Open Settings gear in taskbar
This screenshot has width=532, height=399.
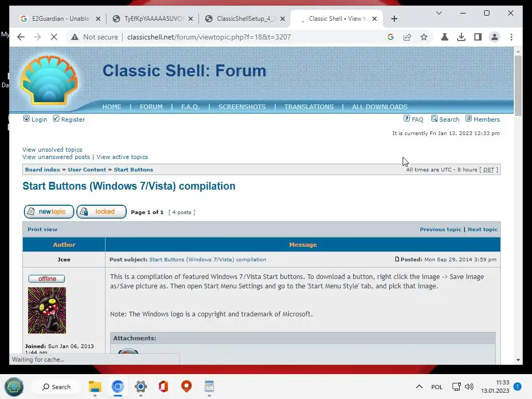tap(140, 387)
